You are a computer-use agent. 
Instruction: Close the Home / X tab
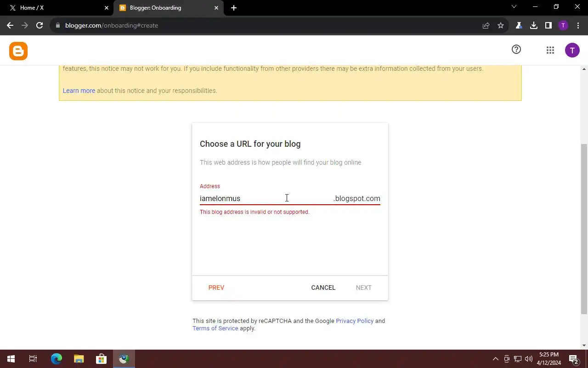(107, 8)
